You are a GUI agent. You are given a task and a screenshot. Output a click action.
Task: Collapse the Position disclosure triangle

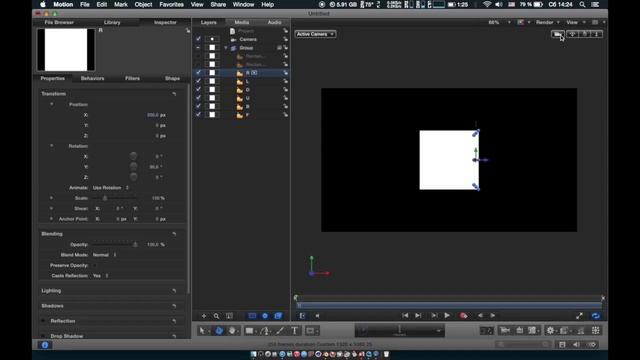51,104
